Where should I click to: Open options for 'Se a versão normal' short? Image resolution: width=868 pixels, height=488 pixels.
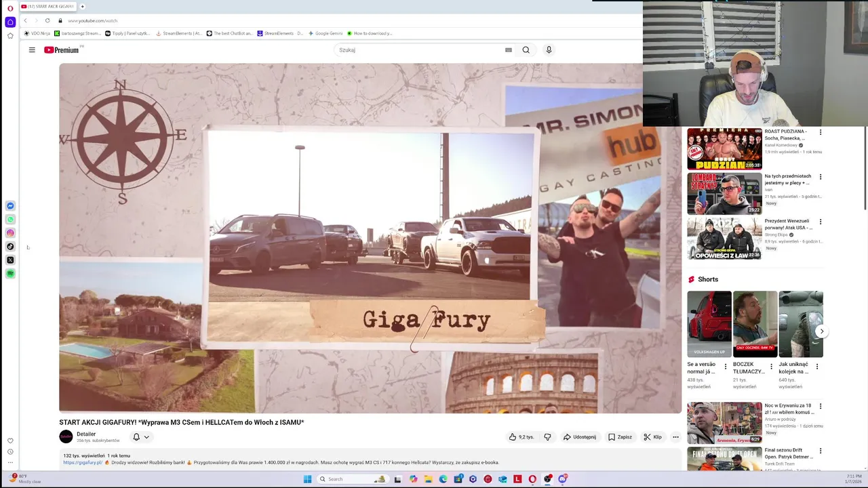726,366
